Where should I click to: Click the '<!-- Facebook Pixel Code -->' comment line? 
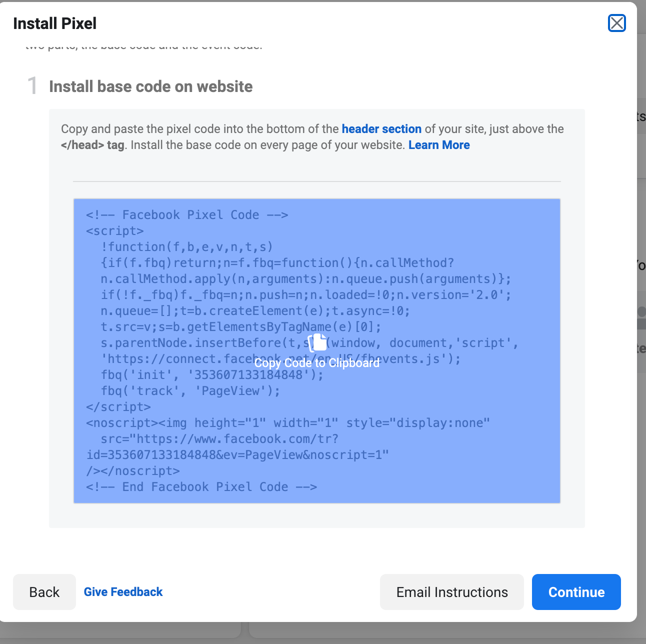[x=187, y=215]
